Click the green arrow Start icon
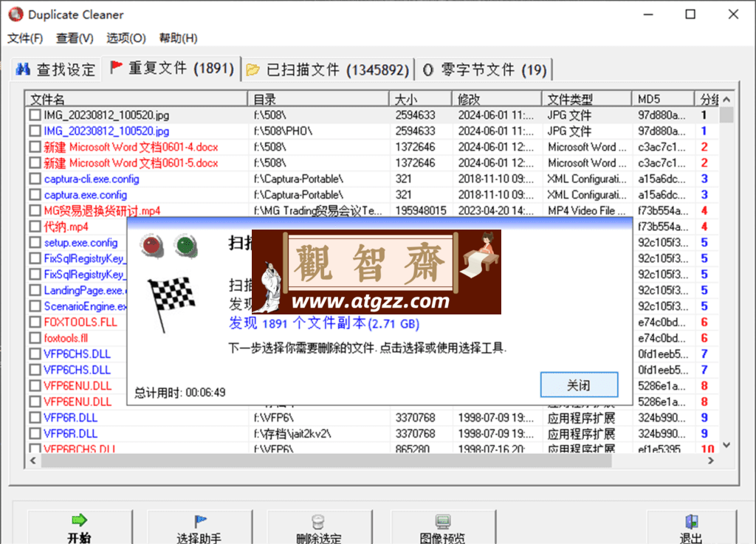This screenshot has height=544, width=756. (79, 520)
